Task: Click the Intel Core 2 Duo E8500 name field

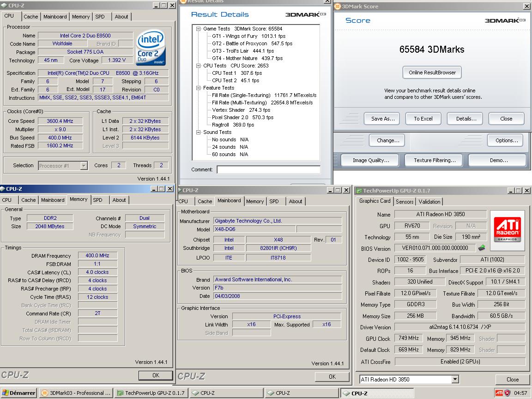Action: 85,36
